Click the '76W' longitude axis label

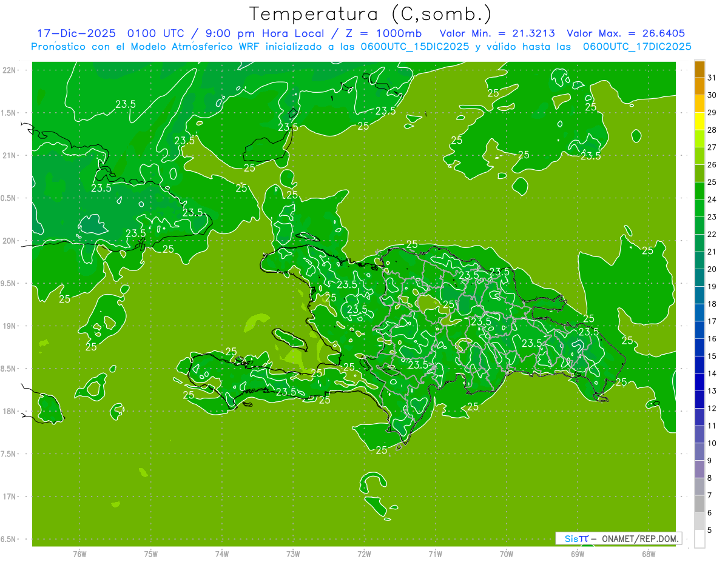pyautogui.click(x=79, y=554)
